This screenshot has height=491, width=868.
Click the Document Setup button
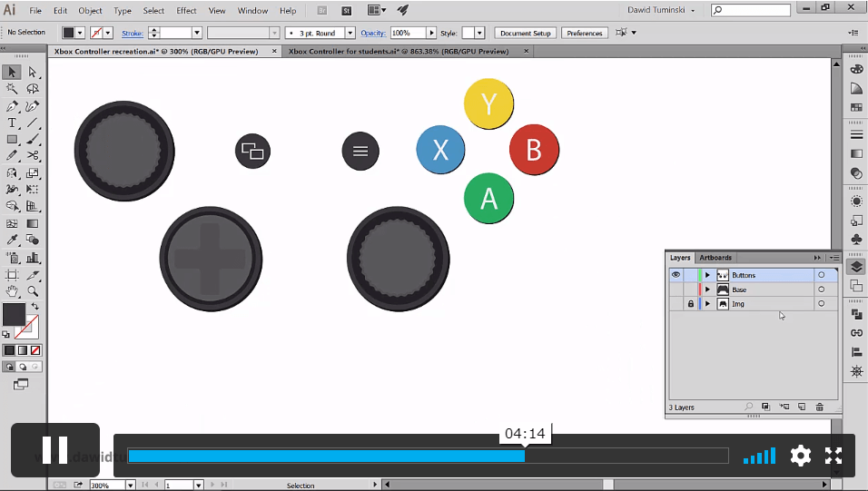(x=526, y=33)
